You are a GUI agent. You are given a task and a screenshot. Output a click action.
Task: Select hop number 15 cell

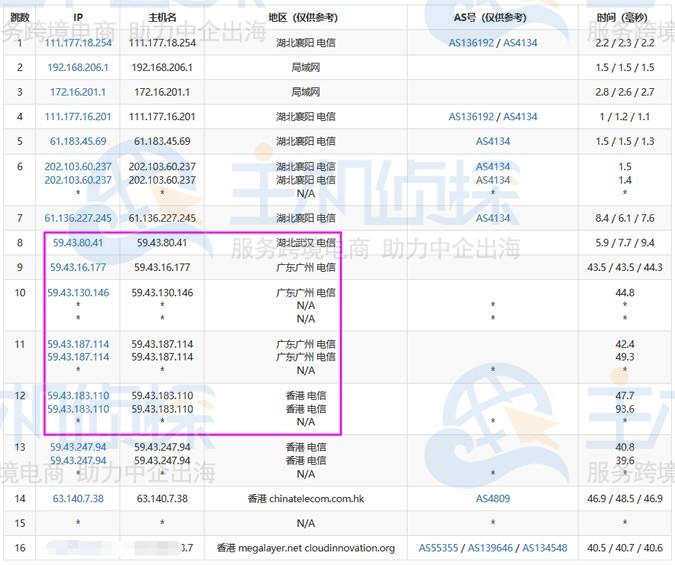20,523
